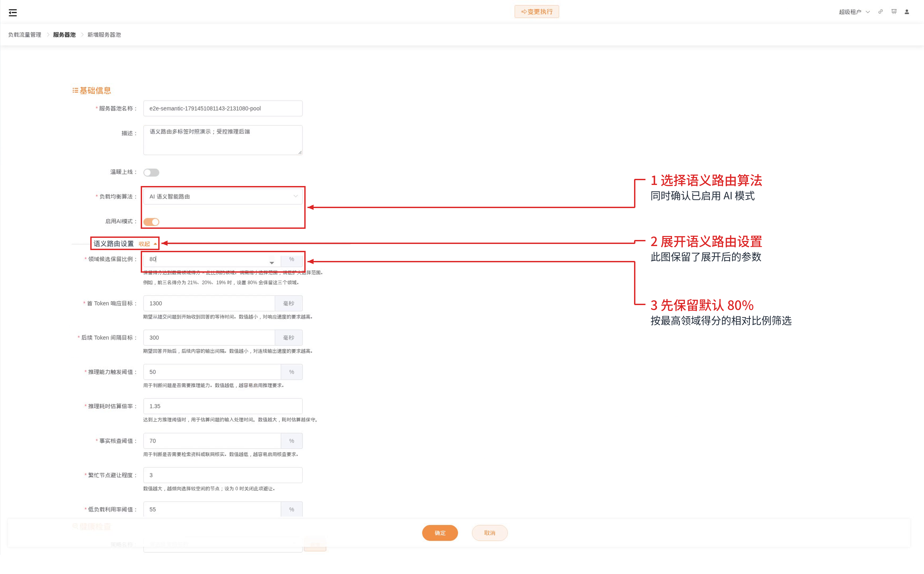Click into the 描述 textarea
924x574 pixels.
pos(223,140)
